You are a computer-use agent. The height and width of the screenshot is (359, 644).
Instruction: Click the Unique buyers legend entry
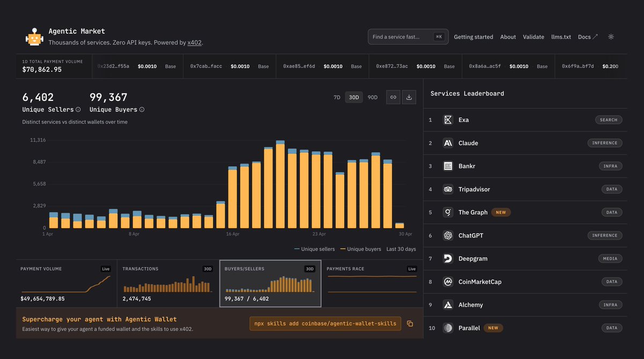pyautogui.click(x=361, y=249)
